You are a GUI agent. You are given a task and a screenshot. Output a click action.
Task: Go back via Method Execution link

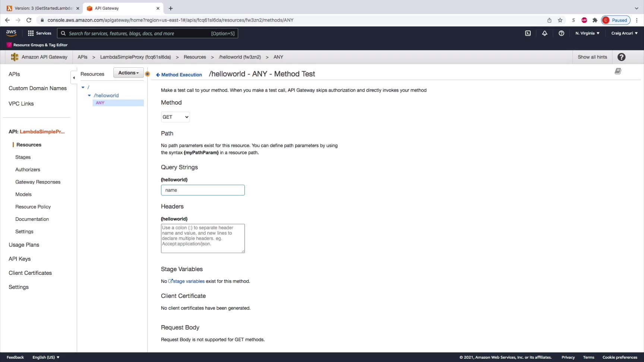click(179, 75)
